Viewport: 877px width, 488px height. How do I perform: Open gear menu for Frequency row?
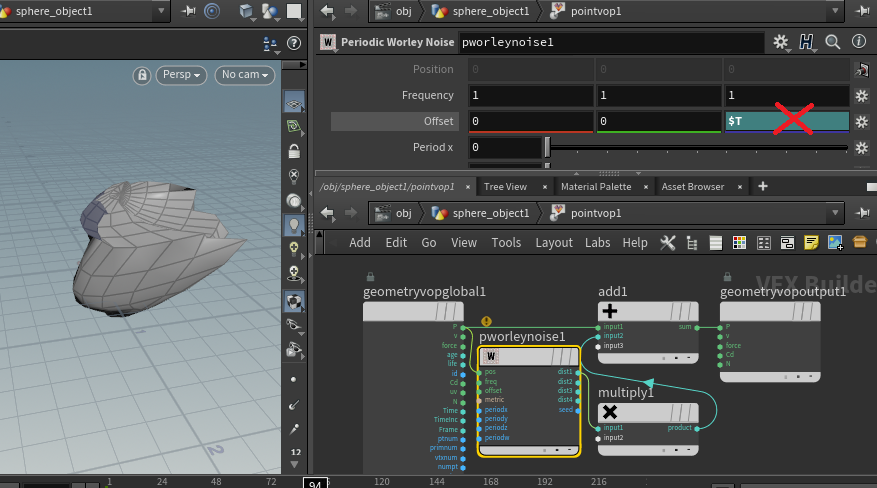[x=862, y=96]
